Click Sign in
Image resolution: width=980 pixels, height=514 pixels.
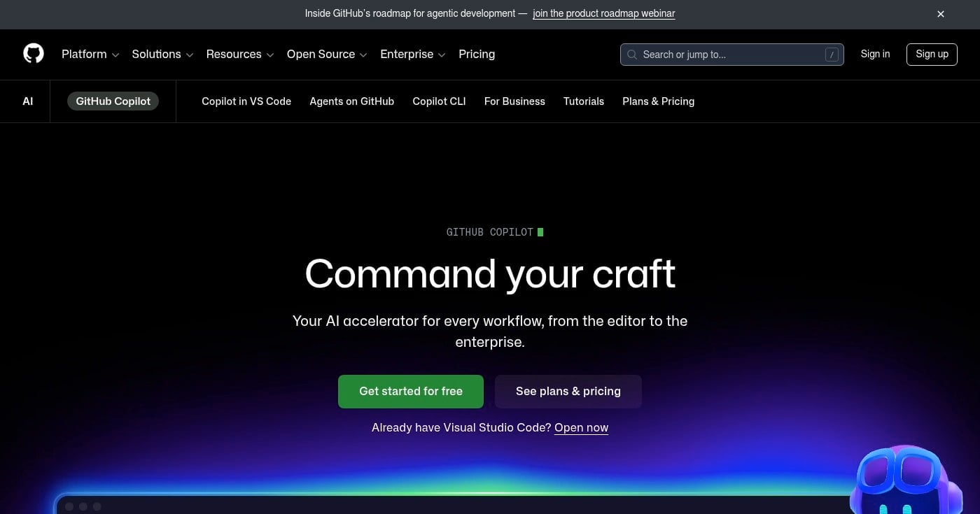click(x=875, y=54)
